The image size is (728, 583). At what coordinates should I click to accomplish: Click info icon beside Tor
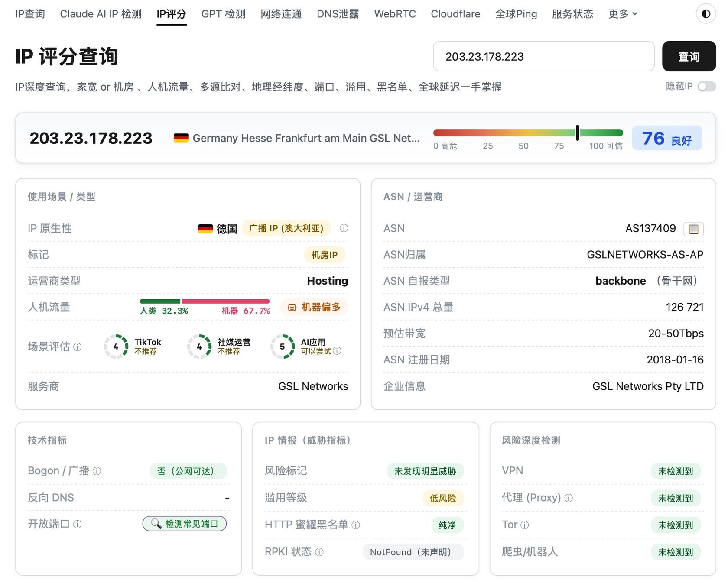coord(524,525)
